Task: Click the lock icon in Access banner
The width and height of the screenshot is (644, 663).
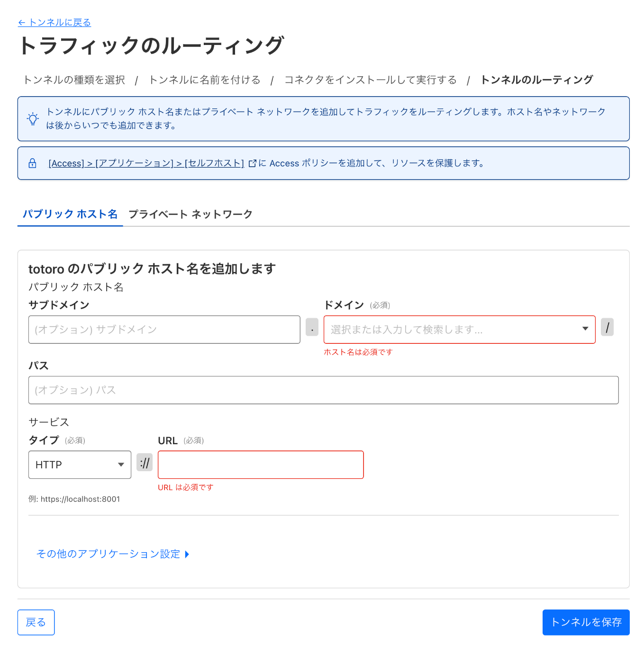Action: (x=32, y=163)
